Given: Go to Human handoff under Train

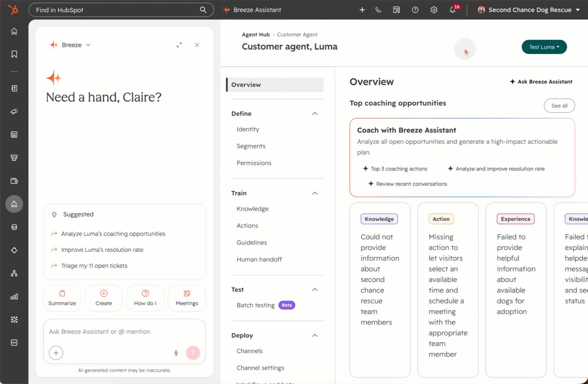Looking at the screenshot, I should 259,260.
